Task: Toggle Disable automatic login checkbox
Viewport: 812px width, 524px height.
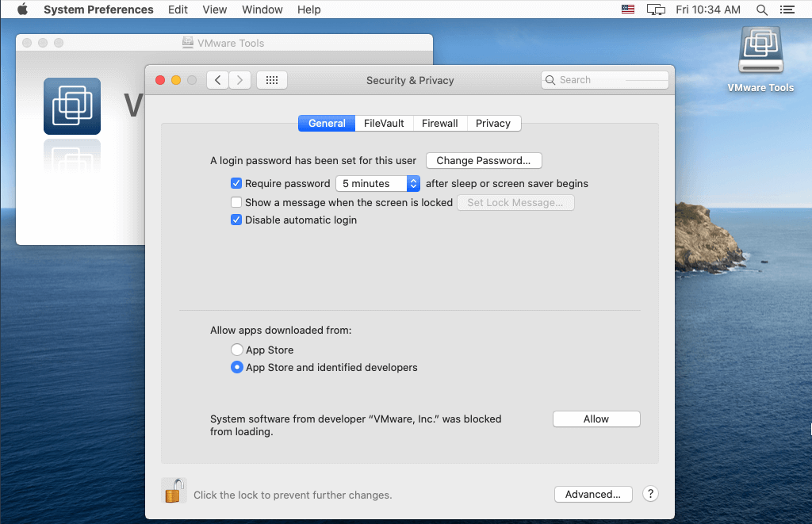Action: (x=236, y=220)
